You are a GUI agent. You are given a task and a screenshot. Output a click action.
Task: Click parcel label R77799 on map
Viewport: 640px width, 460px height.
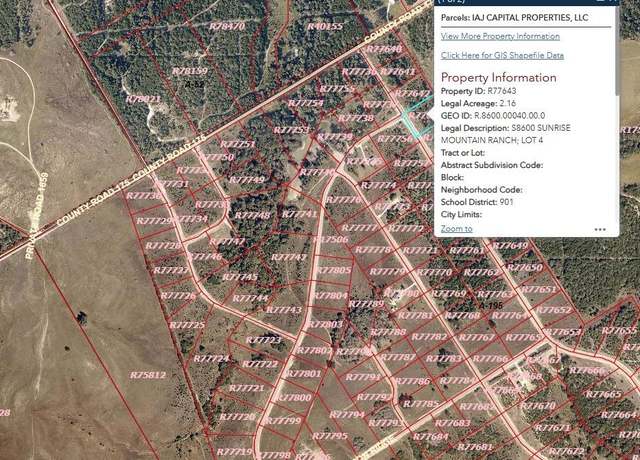tap(283, 421)
